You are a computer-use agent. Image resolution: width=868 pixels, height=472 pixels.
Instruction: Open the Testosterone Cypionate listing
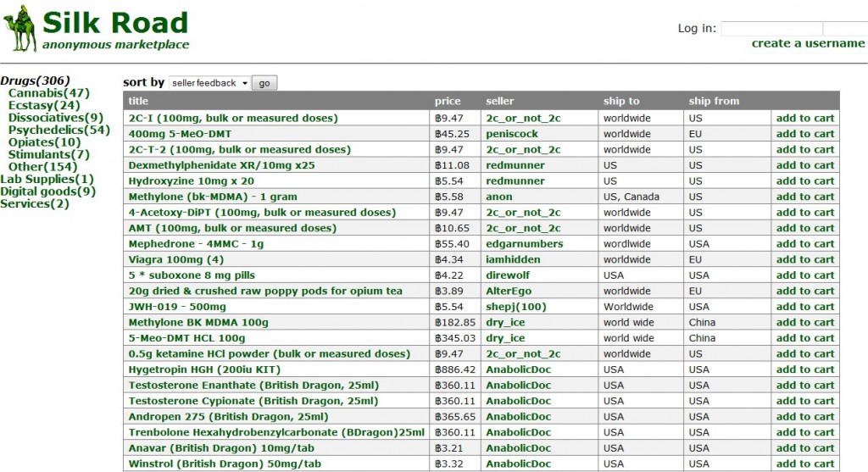click(x=253, y=401)
